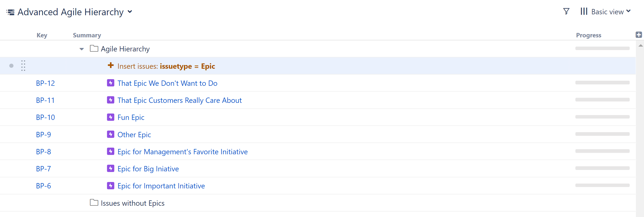Open That Epic Customers Really Care About
This screenshot has width=644, height=217.
(179, 100)
